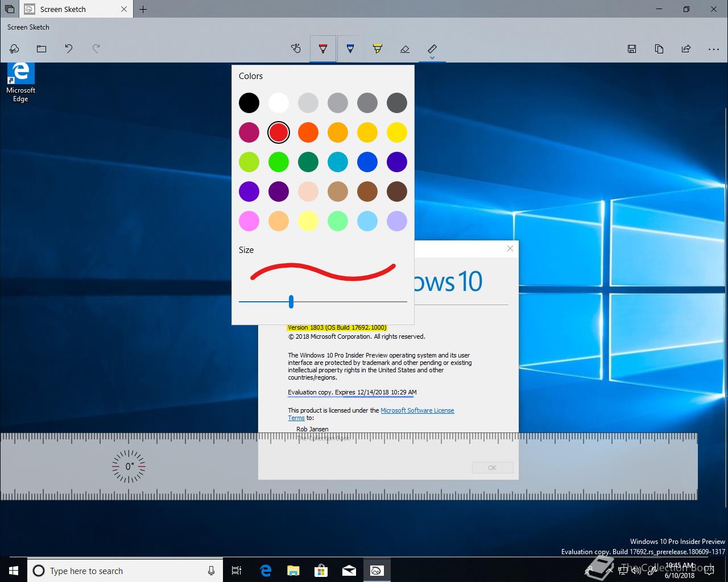Image resolution: width=728 pixels, height=582 pixels.
Task: Open Task View from taskbar
Action: (x=237, y=571)
